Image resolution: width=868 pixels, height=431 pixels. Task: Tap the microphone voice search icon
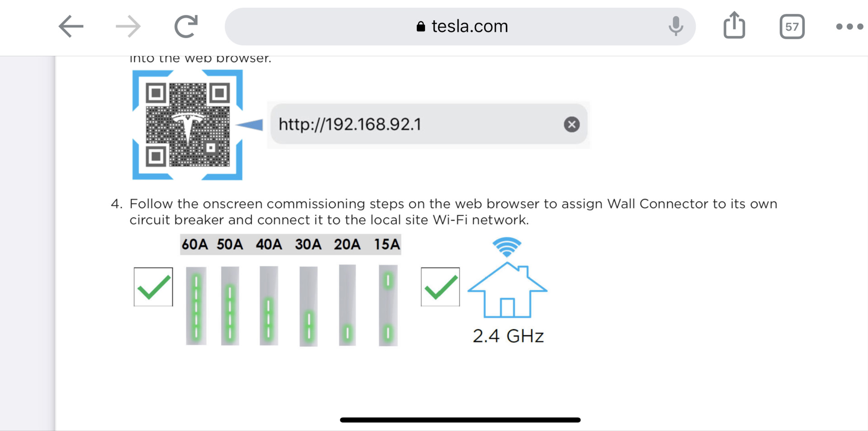(x=676, y=26)
